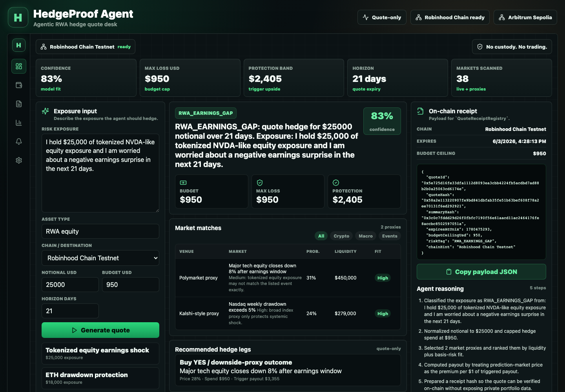The image size is (565, 392).
Task: Click the Robinhood Chain ready header button
Action: pyautogui.click(x=450, y=17)
